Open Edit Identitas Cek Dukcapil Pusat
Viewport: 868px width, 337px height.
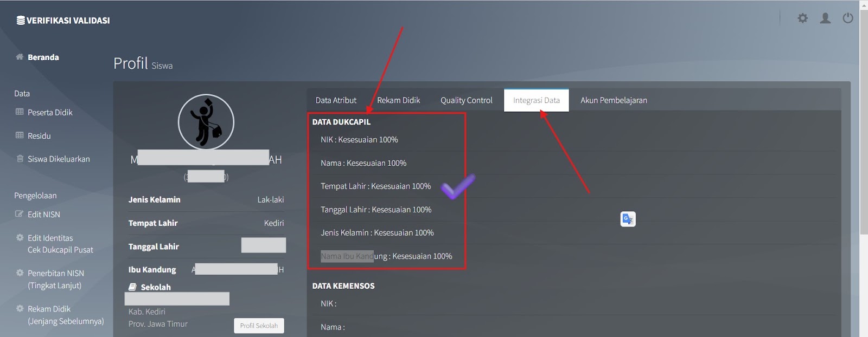point(60,244)
